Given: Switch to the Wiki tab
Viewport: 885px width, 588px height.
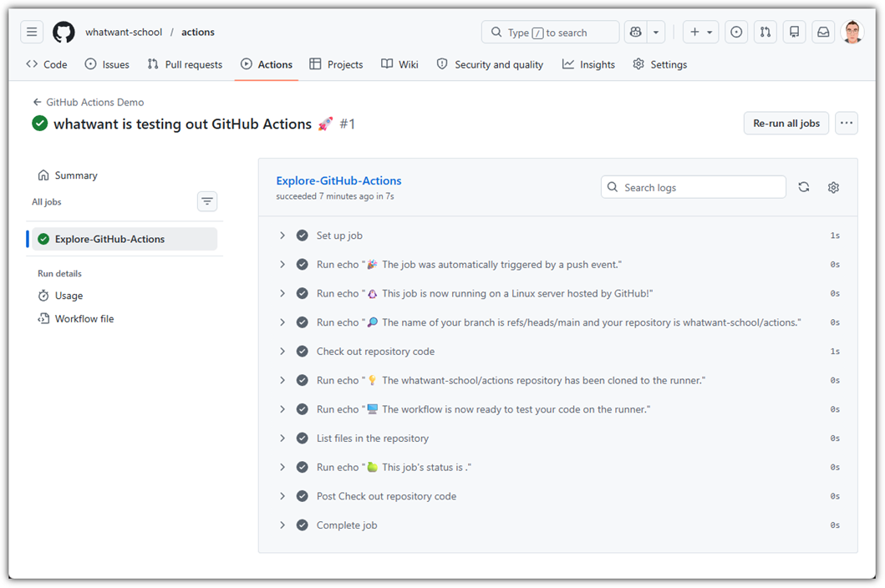Looking at the screenshot, I should pyautogui.click(x=399, y=64).
